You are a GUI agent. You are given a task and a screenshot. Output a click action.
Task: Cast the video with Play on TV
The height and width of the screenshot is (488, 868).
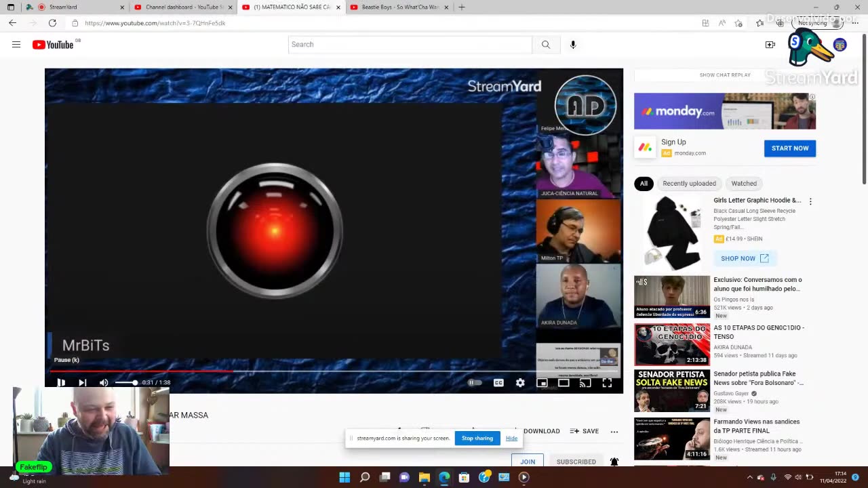click(585, 382)
